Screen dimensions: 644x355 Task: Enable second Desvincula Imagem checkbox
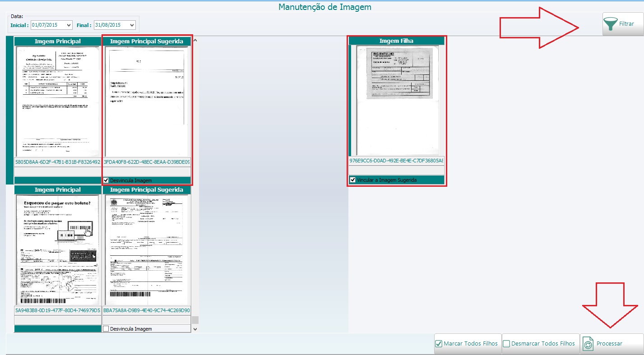click(106, 329)
